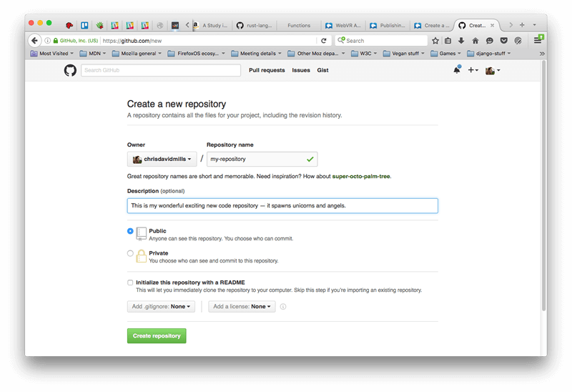This screenshot has width=572, height=392.
Task: Click the GitHub Octocat logo
Action: click(70, 70)
